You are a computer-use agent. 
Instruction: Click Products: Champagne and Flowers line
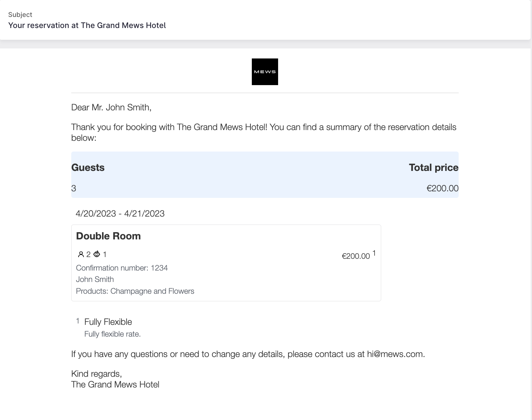(135, 291)
